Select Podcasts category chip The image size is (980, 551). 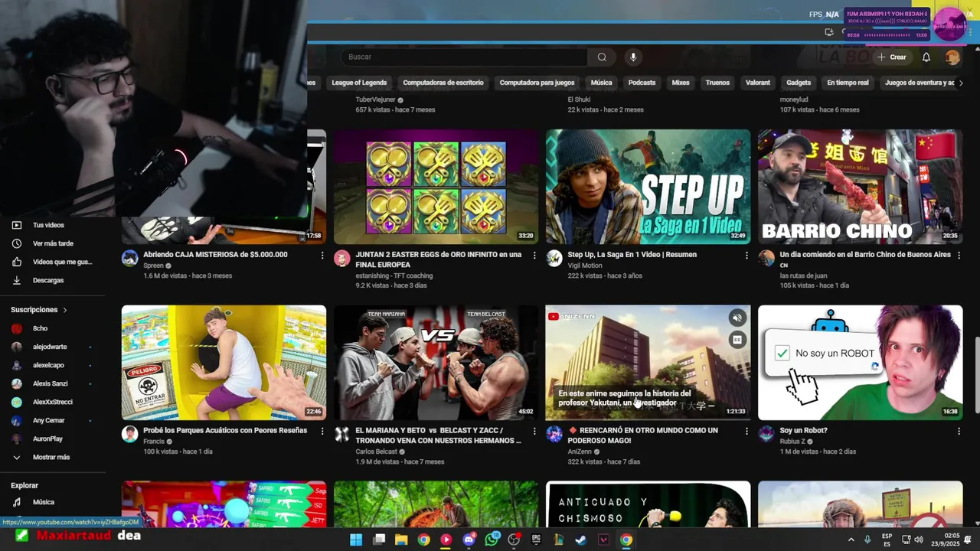click(x=642, y=83)
